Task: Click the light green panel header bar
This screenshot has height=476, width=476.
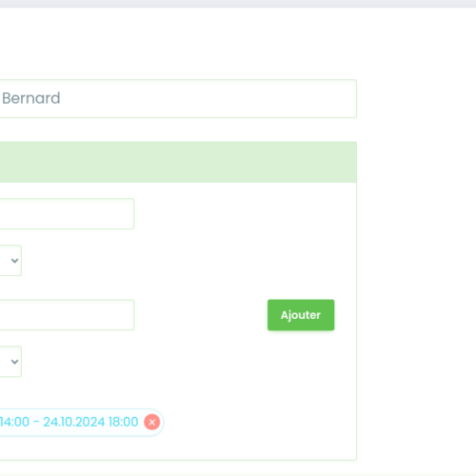Action: tap(178, 162)
